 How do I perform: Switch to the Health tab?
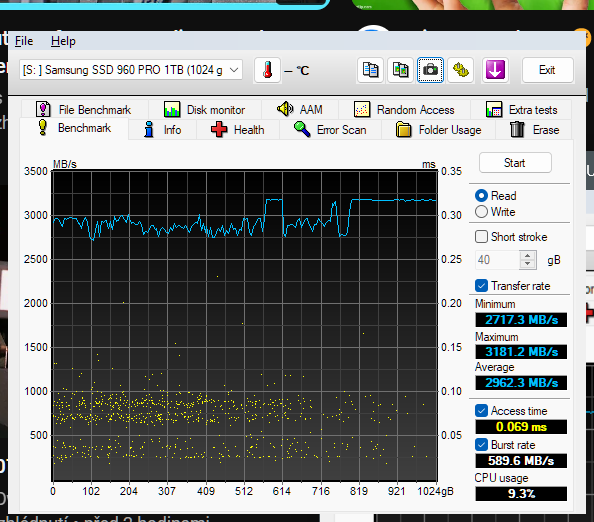pos(238,130)
